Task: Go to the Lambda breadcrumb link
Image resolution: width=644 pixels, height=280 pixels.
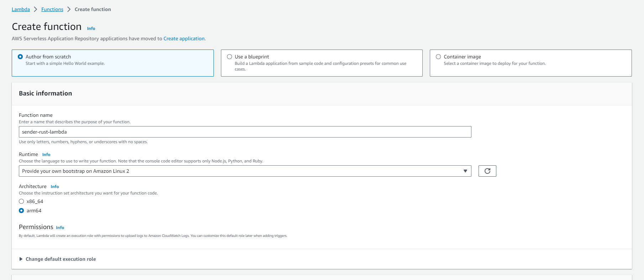Action: click(21, 9)
